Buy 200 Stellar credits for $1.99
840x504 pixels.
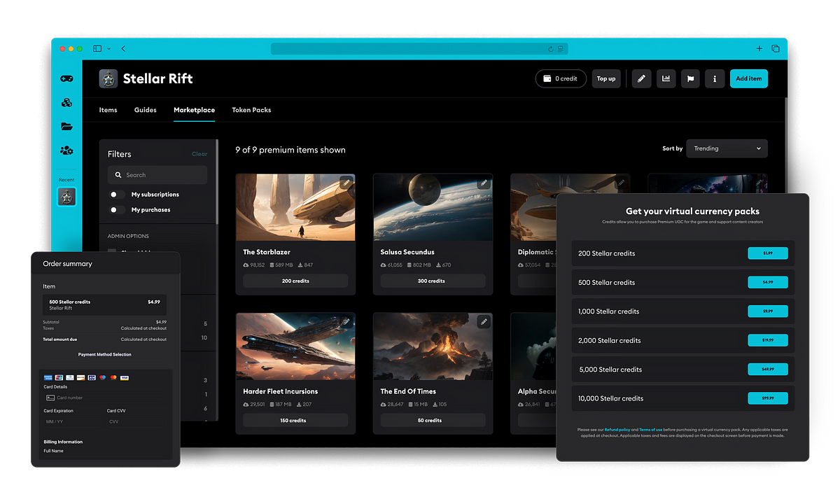768,253
